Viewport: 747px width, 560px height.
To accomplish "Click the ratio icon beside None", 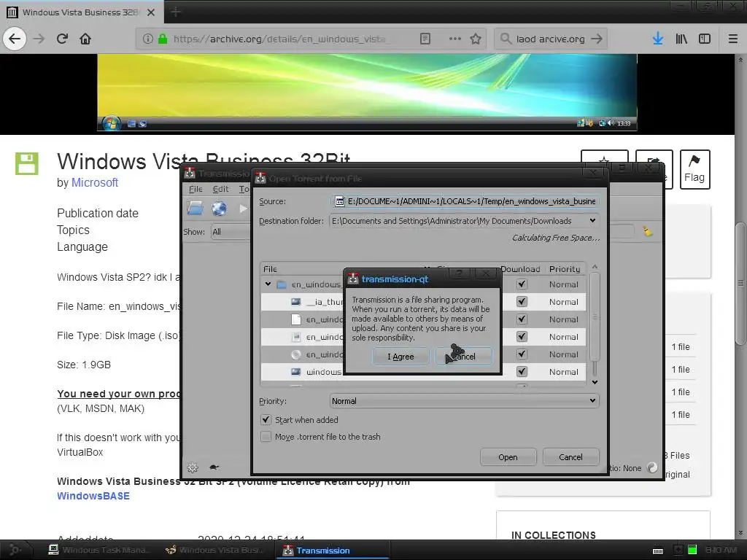I will [652, 467].
